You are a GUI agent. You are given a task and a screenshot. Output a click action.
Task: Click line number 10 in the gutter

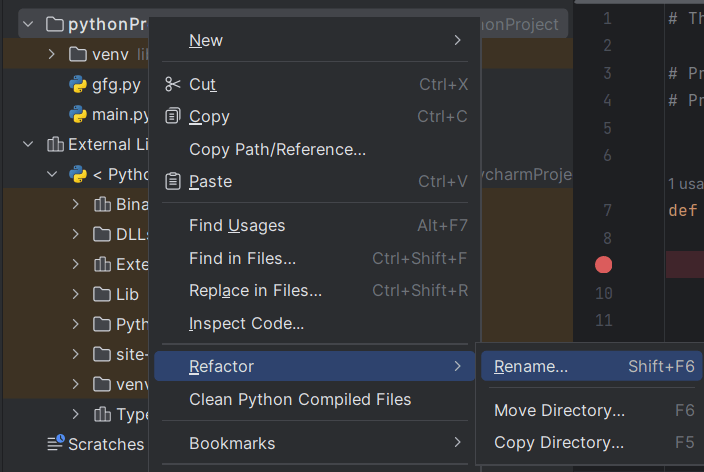tap(603, 293)
